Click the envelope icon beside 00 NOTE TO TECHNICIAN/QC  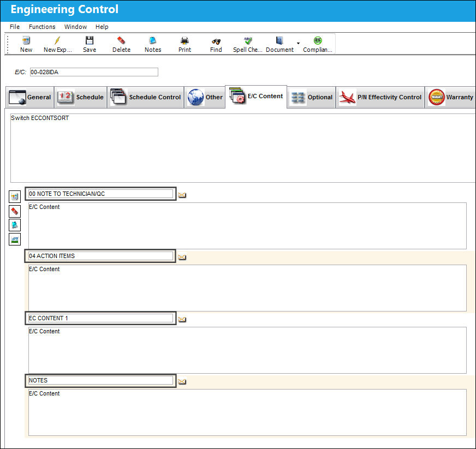[x=182, y=195]
